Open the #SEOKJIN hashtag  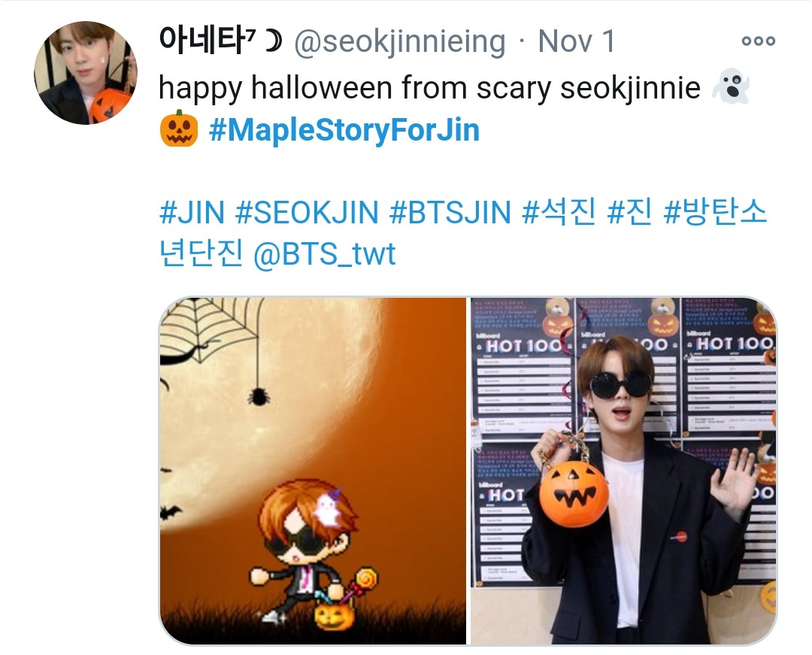[x=307, y=212]
